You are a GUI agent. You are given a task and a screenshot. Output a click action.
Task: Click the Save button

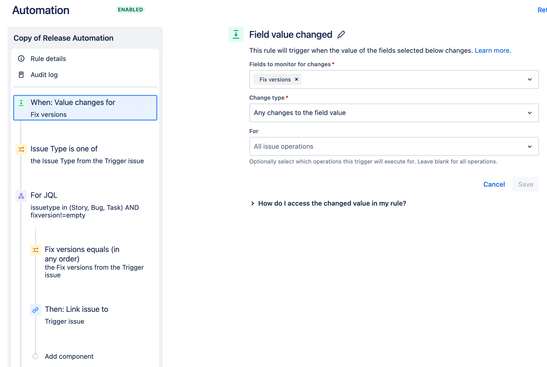pyautogui.click(x=525, y=184)
